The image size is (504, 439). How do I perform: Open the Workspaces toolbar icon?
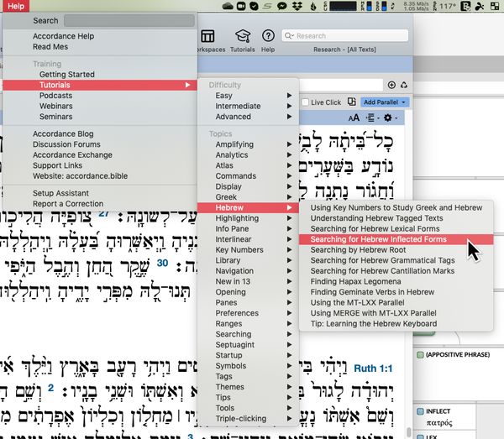pos(207,36)
